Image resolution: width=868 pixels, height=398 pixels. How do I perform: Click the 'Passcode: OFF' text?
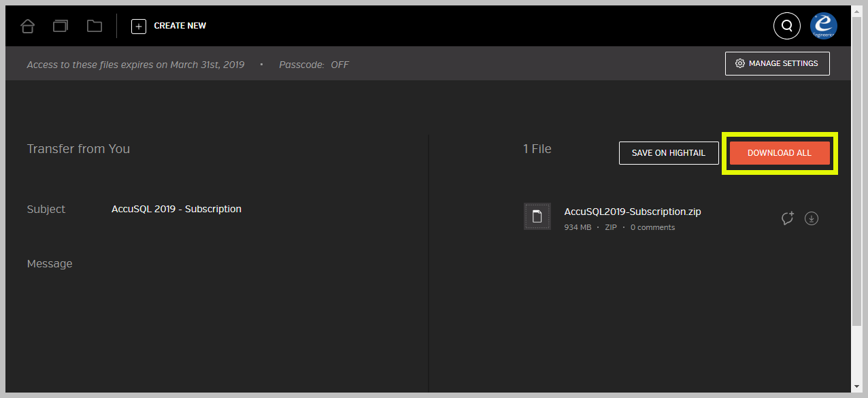314,65
